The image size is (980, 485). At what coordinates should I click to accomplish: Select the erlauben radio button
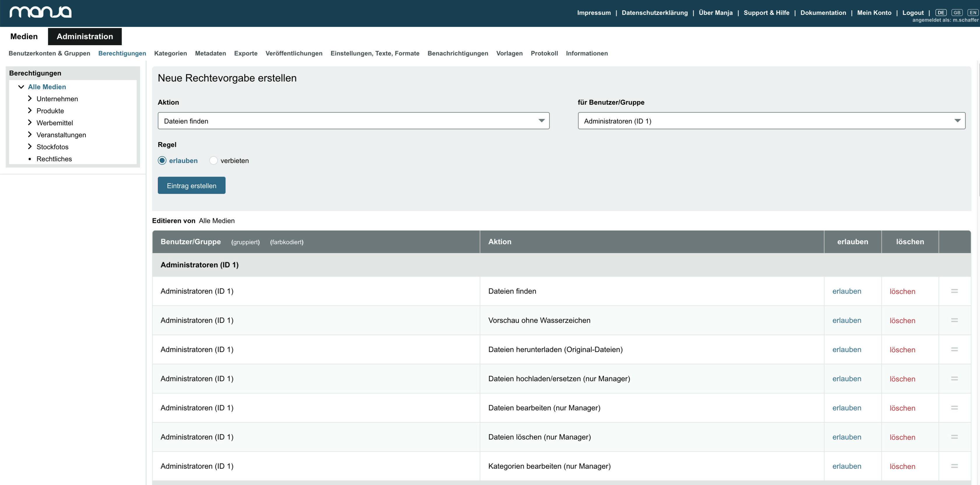[162, 160]
